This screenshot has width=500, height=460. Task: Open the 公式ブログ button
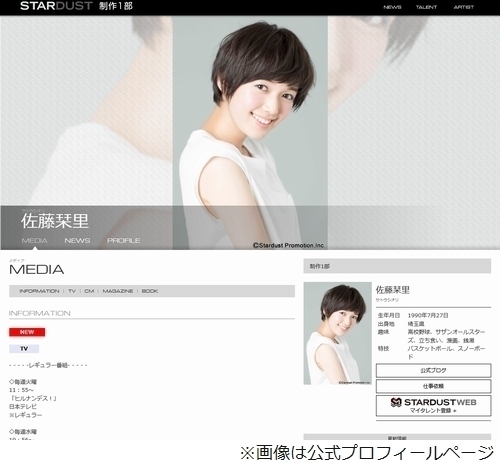pyautogui.click(x=433, y=370)
